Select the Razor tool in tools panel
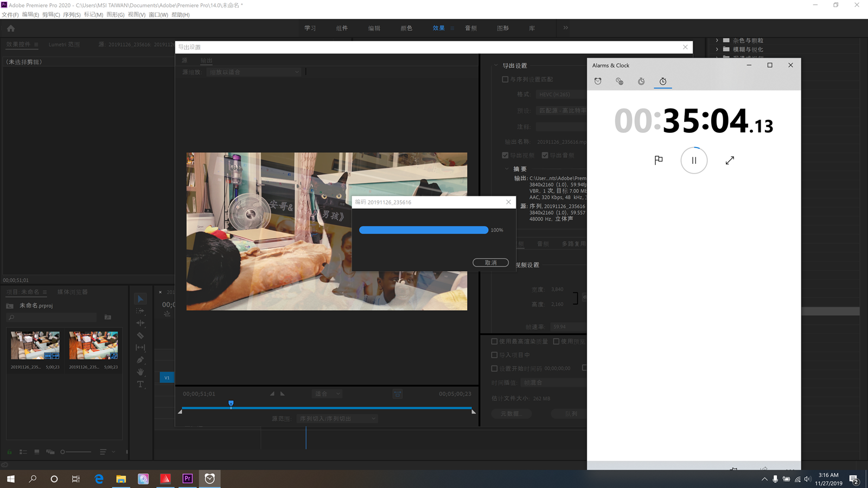 coord(141,336)
